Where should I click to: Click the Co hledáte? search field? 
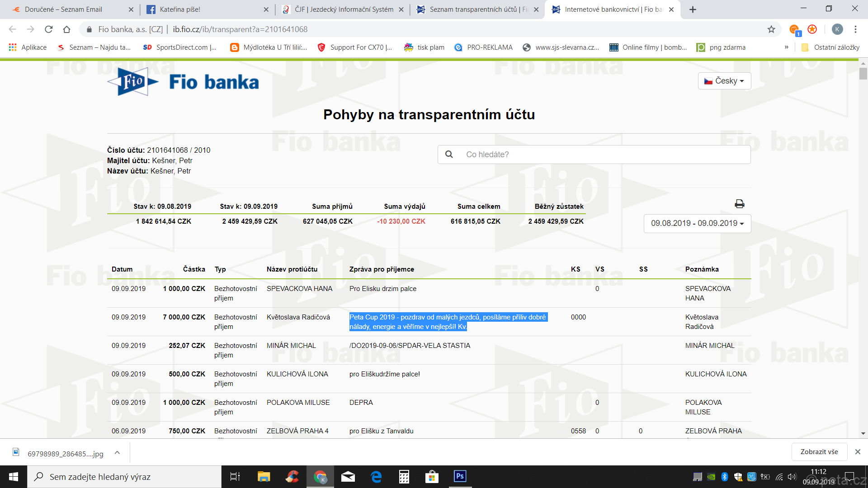point(601,155)
